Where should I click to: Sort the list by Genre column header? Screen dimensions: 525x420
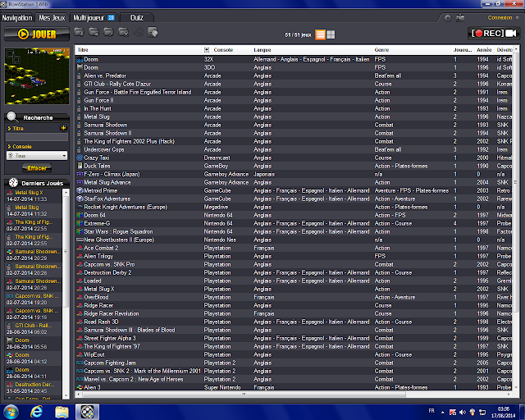(x=381, y=50)
